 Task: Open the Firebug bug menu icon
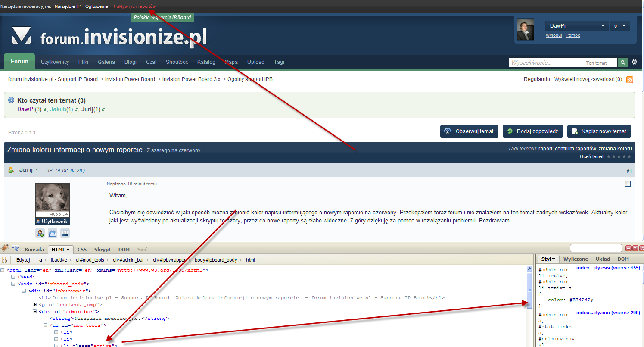click(5, 248)
